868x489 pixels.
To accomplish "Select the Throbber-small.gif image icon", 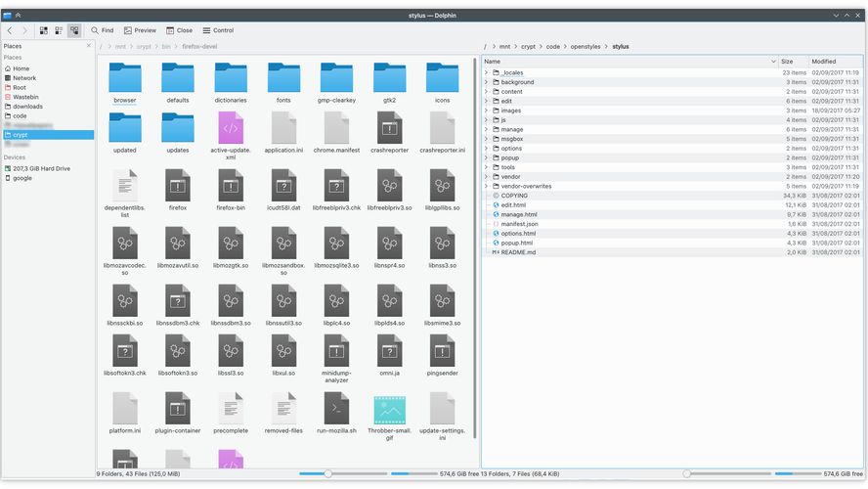I will coord(390,411).
